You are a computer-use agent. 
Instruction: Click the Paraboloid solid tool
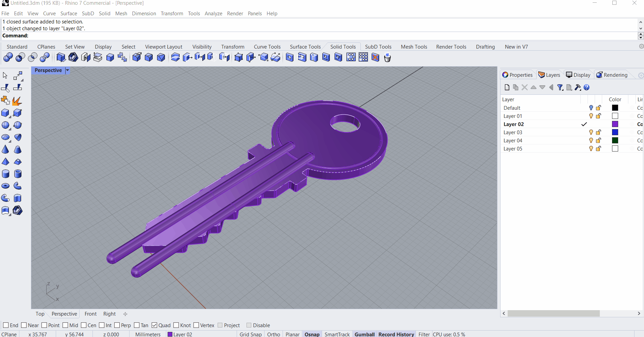pos(18,137)
